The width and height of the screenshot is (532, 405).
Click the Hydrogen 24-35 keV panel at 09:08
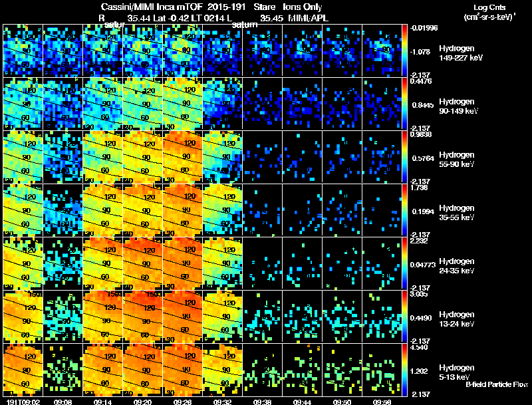pos(63,263)
